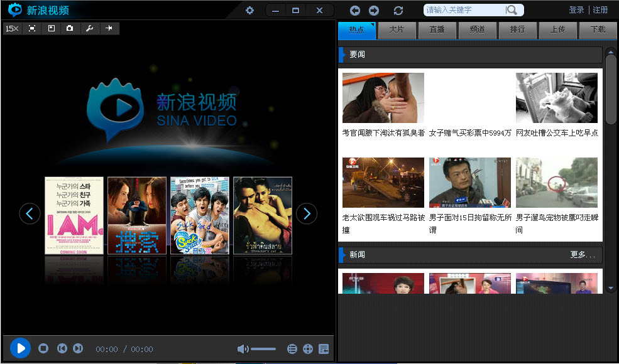Viewport: 619px width, 364px height.
Task: Open the 女子赌气买彩票中5994万 headline
Action: click(470, 133)
